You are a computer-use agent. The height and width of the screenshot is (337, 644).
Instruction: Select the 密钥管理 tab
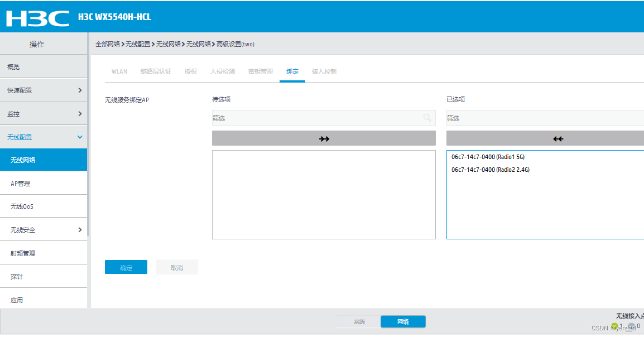(259, 71)
